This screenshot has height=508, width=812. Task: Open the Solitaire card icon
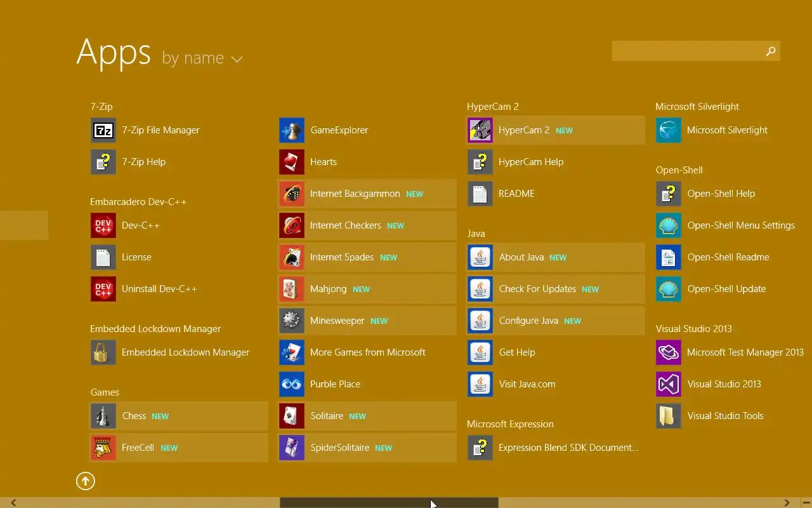[292, 416]
